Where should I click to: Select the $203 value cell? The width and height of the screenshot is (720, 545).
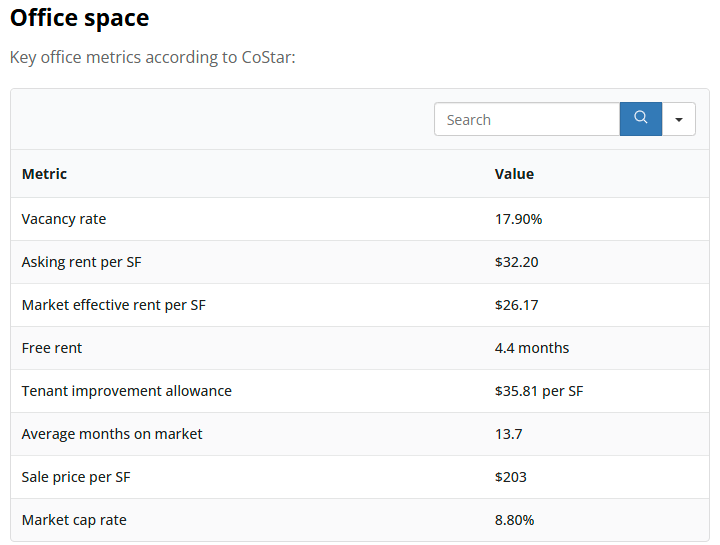point(511,477)
